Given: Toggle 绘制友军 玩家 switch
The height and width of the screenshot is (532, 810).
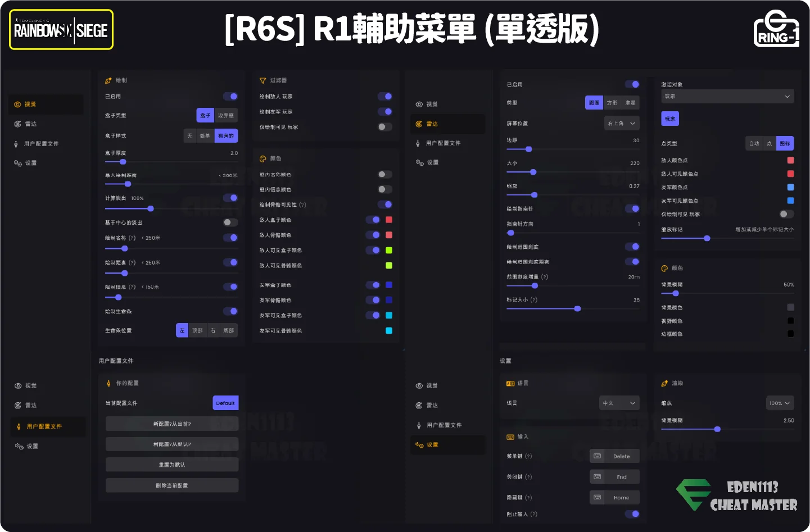Looking at the screenshot, I should pos(385,112).
